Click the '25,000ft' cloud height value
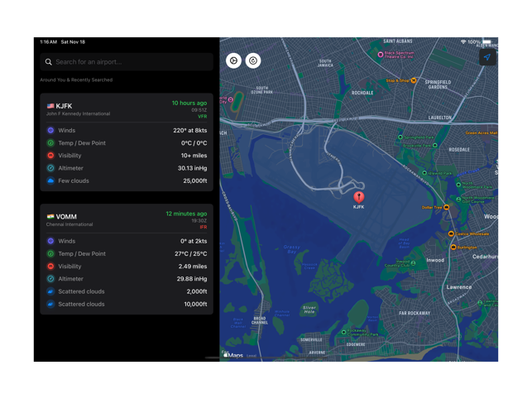Viewport: 532px width, 399px height. 195,180
